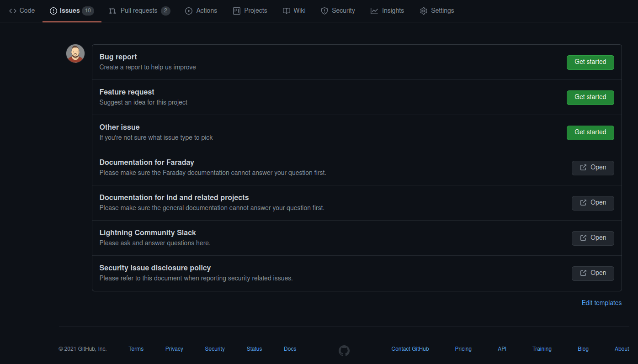Open the API footer link
The width and height of the screenshot is (638, 364).
pyautogui.click(x=502, y=349)
